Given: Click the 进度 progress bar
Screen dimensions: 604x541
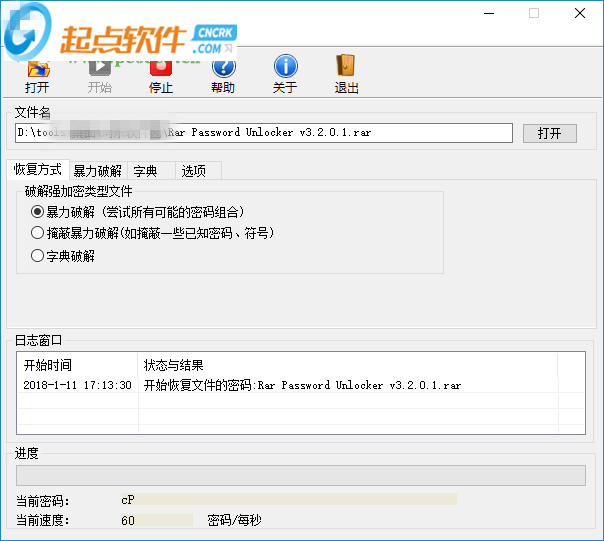Looking at the screenshot, I should click(x=301, y=475).
